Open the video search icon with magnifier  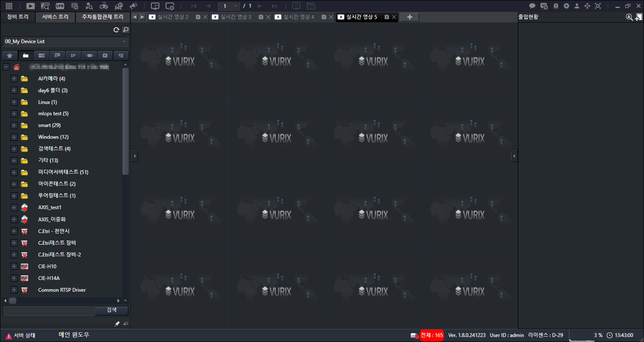click(45, 6)
